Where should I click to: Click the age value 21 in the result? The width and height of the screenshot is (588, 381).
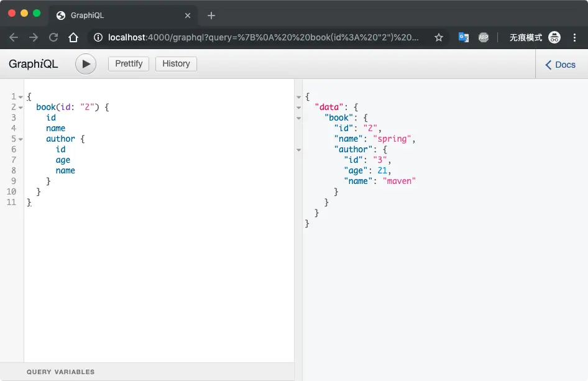pyautogui.click(x=382, y=171)
